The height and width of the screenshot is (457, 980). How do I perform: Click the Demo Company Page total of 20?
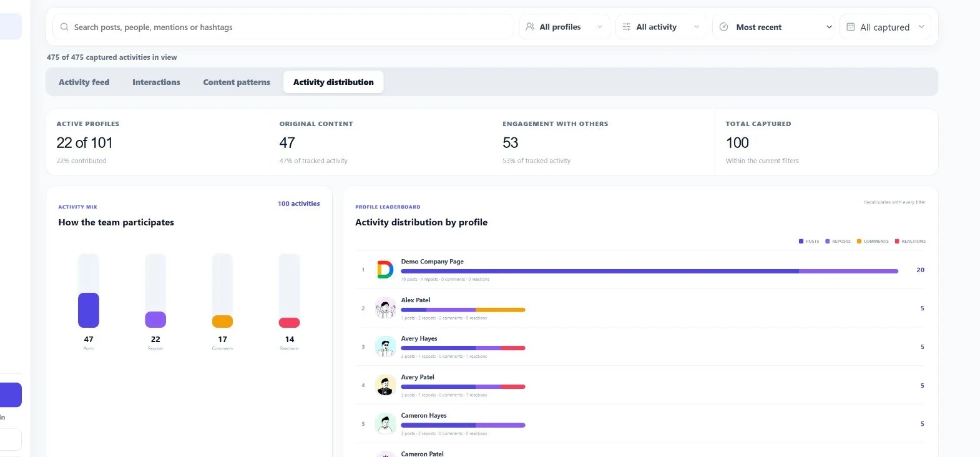coord(920,270)
